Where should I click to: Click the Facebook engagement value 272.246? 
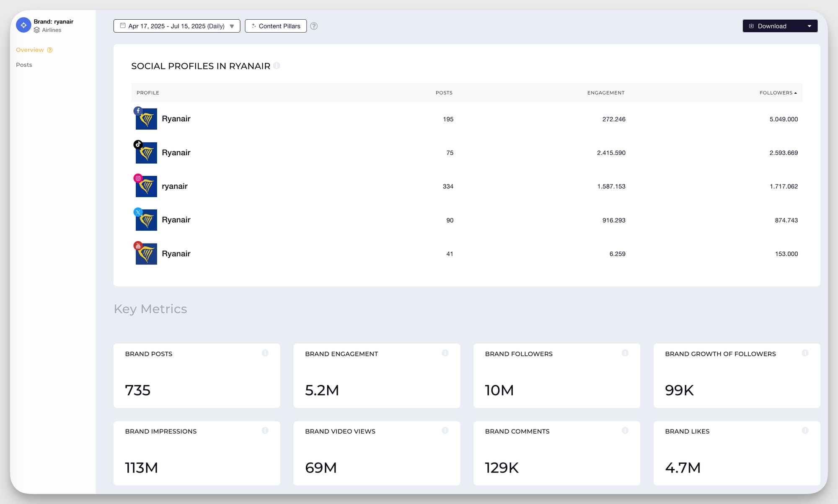(614, 119)
